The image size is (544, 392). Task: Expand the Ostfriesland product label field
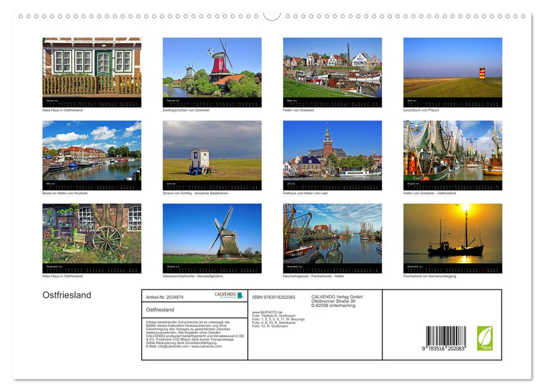click(168, 311)
